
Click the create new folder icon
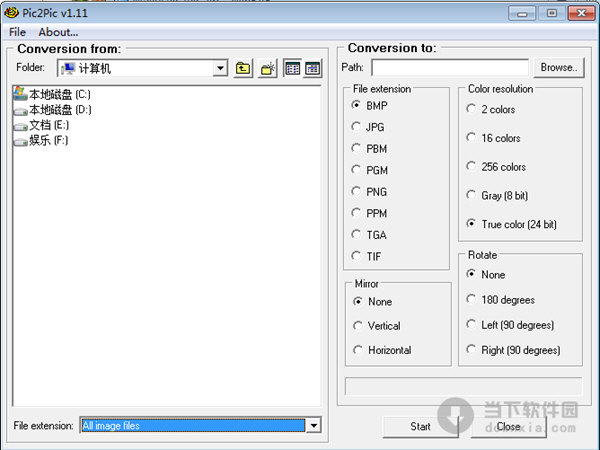coord(268,68)
